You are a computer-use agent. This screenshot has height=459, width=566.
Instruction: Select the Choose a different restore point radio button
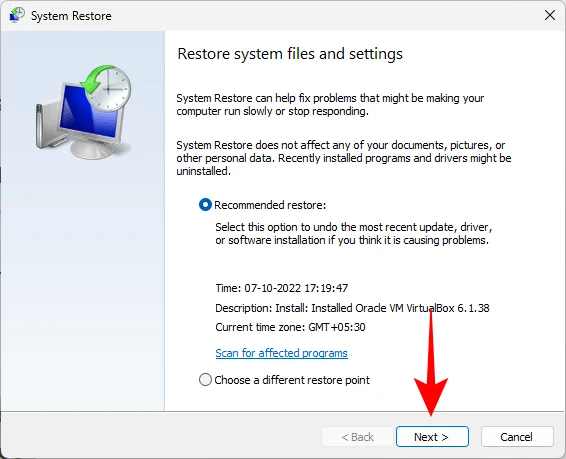pyautogui.click(x=205, y=380)
